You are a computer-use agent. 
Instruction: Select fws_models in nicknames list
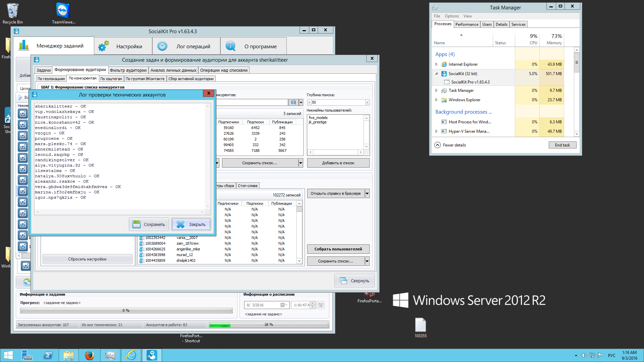pos(318,118)
